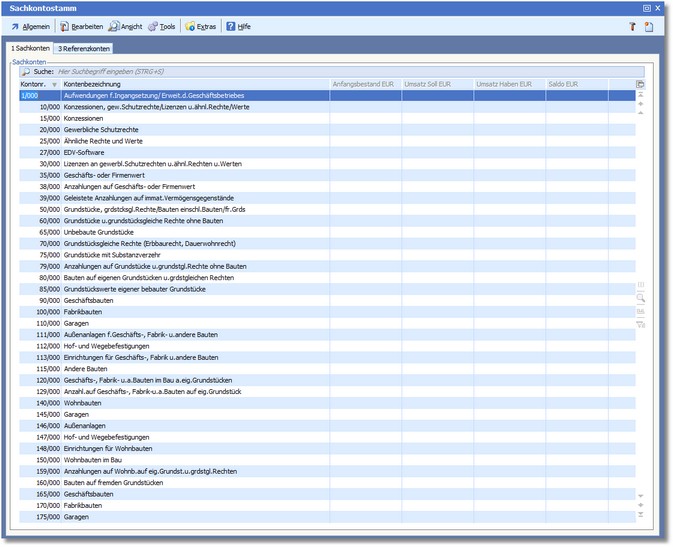The height and width of the screenshot is (547, 673).
Task: Open the Allgemein menu
Action: click(30, 26)
